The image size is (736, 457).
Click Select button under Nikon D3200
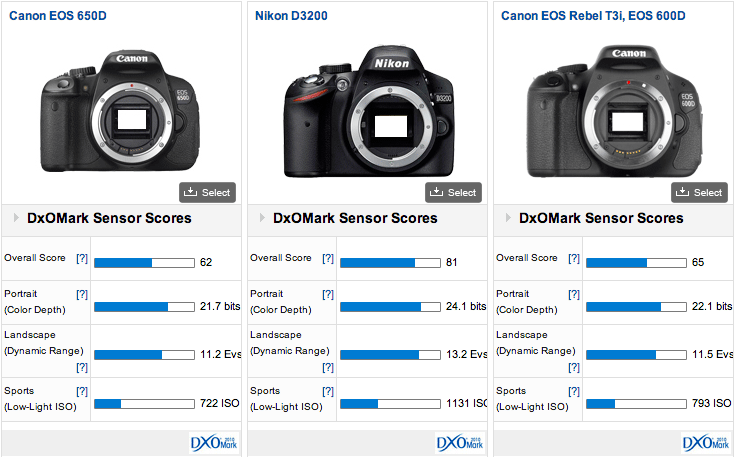(x=453, y=192)
